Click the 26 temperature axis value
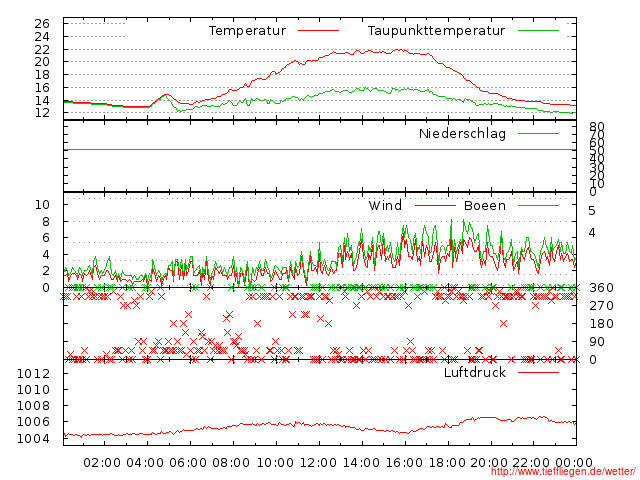This screenshot has height=480, width=640. [42, 24]
